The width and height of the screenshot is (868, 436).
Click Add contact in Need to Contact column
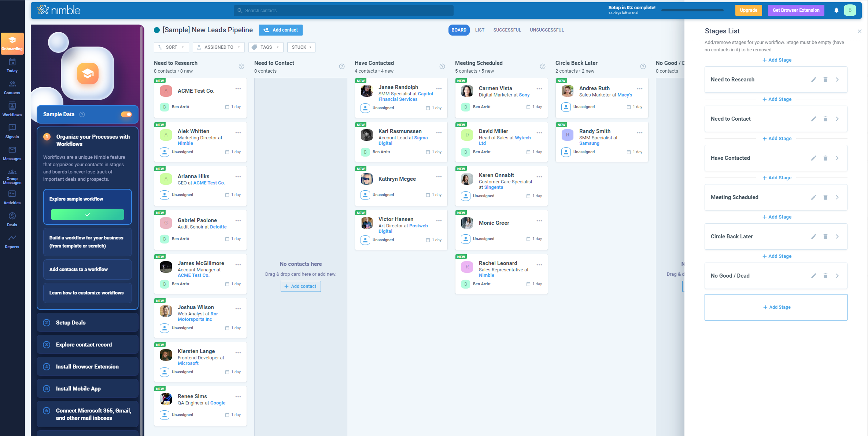300,286
